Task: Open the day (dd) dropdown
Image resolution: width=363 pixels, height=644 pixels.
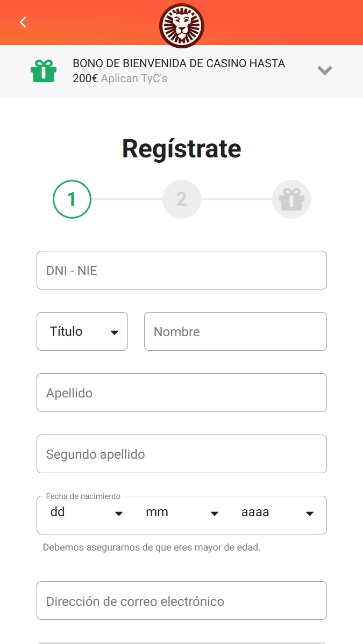Action: coord(87,512)
